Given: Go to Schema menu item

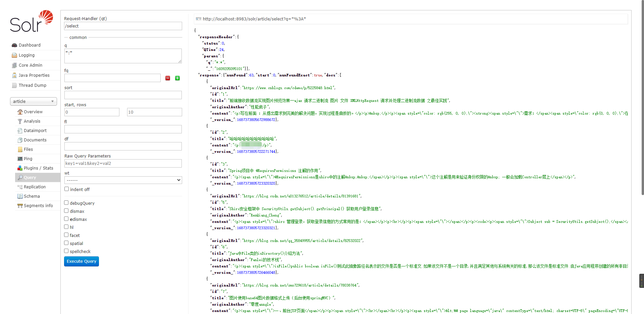Looking at the screenshot, I should coord(32,196).
